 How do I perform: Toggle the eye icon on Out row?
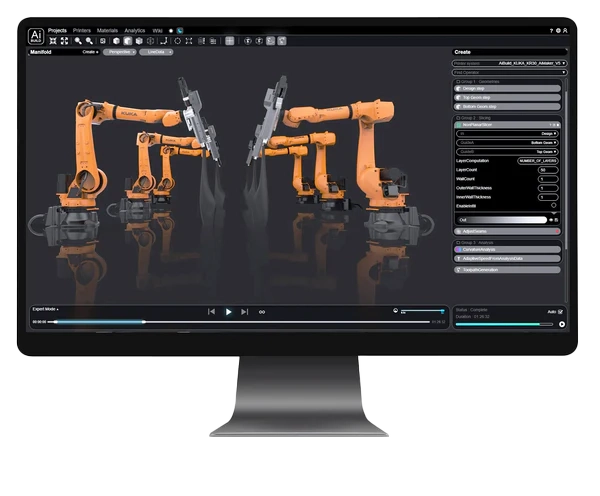[553, 218]
